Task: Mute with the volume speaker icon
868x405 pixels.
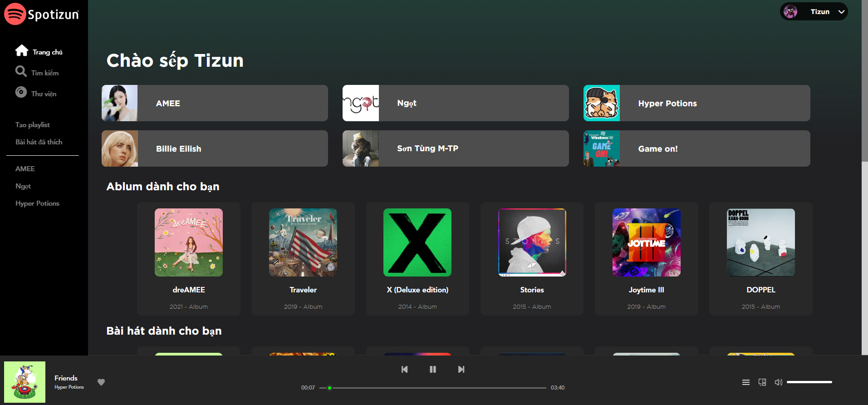Action: 778,382
